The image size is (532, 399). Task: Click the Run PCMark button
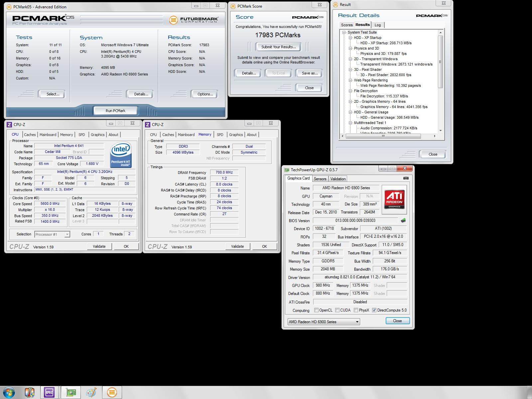[x=115, y=111]
